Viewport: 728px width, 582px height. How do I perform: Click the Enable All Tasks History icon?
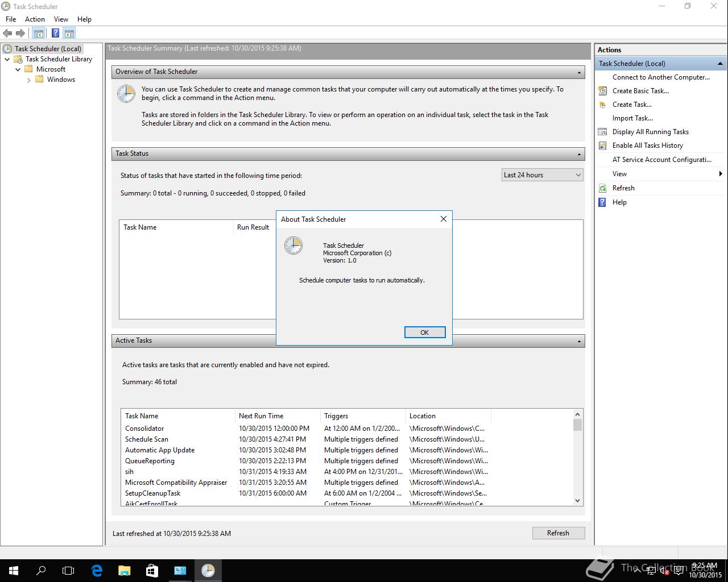[602, 145]
